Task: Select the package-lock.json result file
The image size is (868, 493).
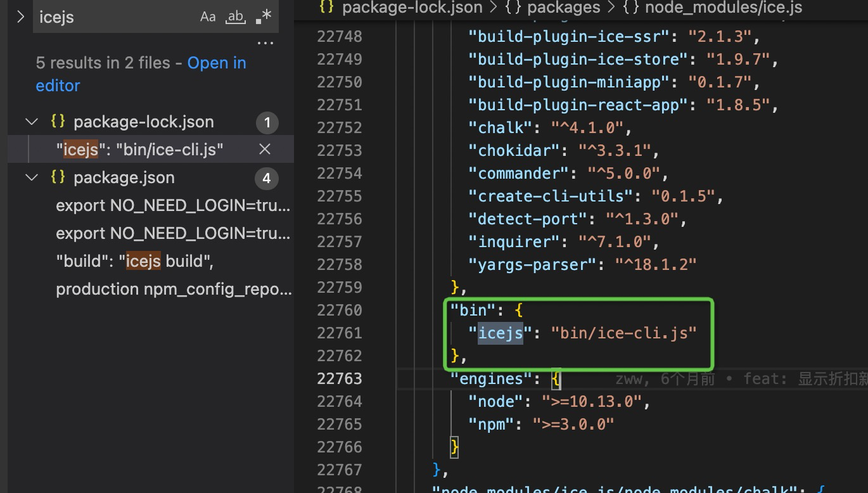Action: point(144,122)
